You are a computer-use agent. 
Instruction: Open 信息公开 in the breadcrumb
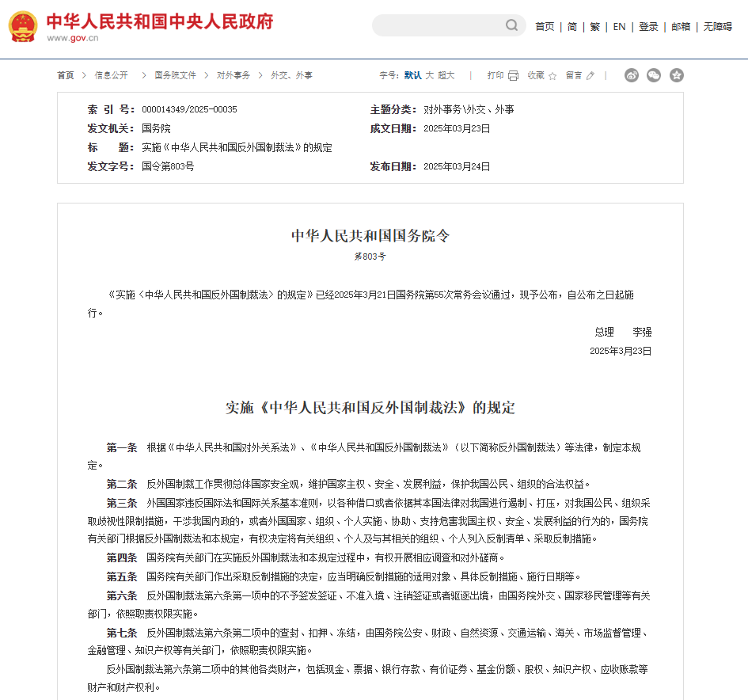pos(110,75)
